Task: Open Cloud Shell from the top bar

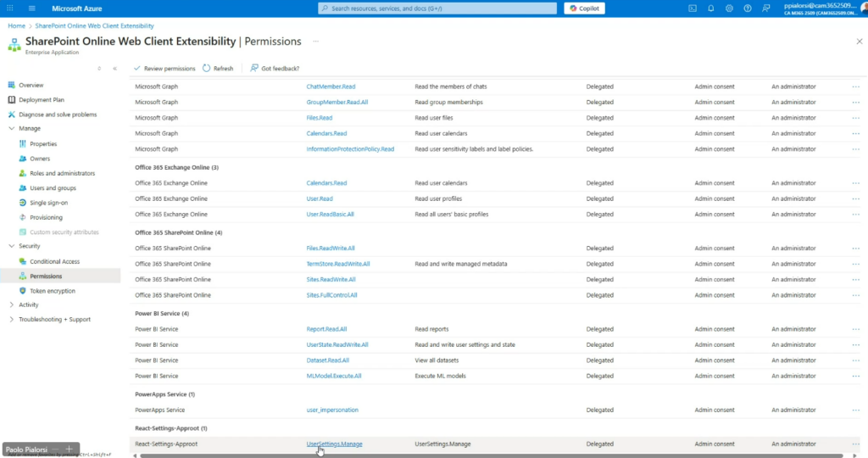Action: (693, 8)
